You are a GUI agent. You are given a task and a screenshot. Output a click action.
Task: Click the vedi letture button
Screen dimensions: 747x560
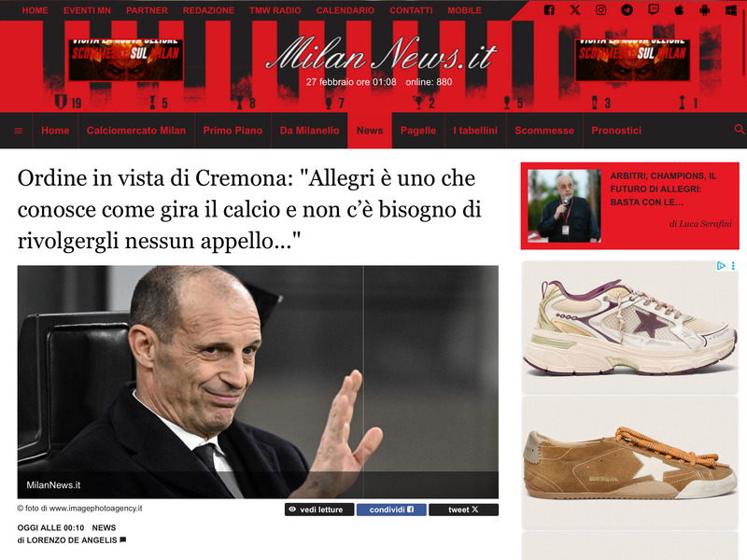pyautogui.click(x=319, y=510)
